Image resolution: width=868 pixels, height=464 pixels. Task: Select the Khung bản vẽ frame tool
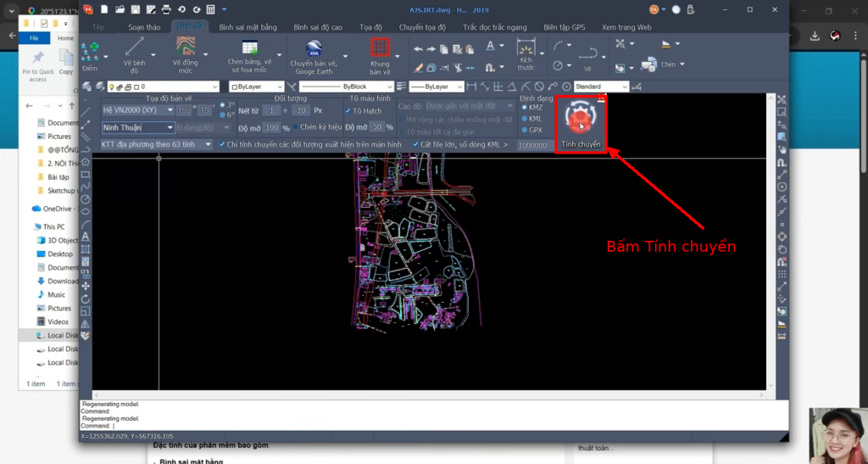point(381,57)
